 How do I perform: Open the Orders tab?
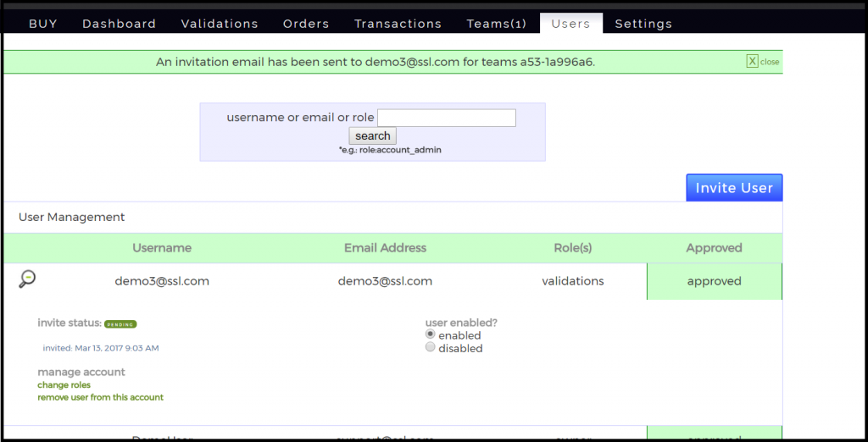306,24
